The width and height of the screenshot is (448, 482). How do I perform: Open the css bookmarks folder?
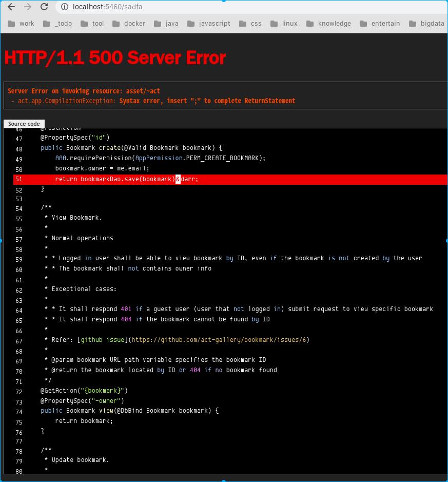pyautogui.click(x=250, y=24)
